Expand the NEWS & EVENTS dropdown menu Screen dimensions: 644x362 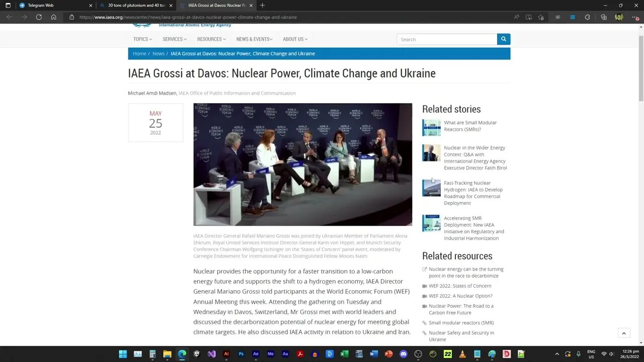tap(254, 39)
